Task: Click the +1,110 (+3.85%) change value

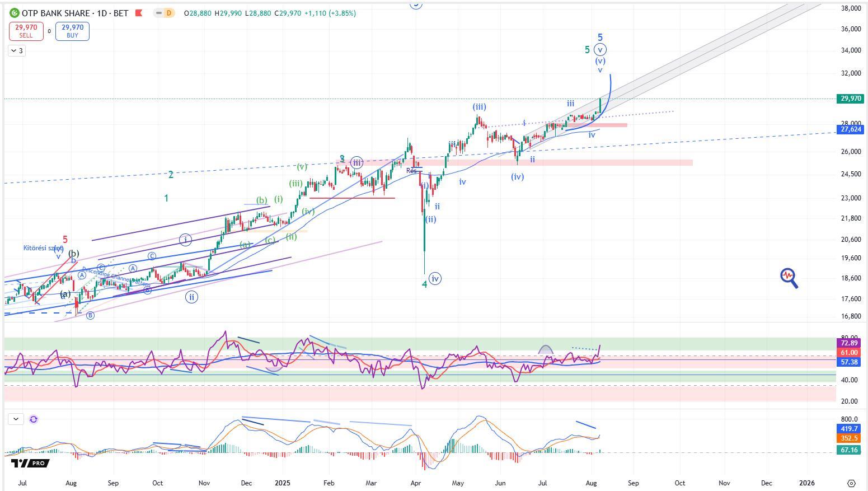Action: pyautogui.click(x=330, y=13)
